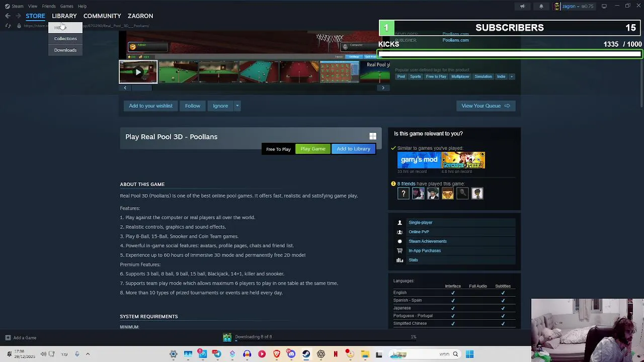Open the Games menu
Screen dimensions: 644x362
[x=66, y=6]
